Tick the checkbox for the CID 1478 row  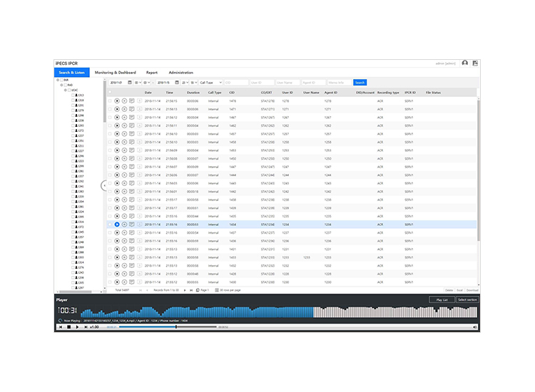(110, 101)
